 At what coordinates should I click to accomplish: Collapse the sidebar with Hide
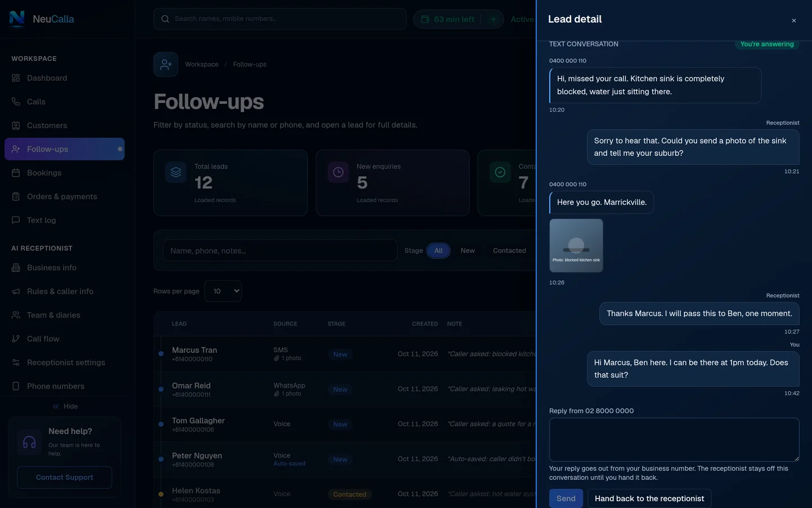[65, 406]
